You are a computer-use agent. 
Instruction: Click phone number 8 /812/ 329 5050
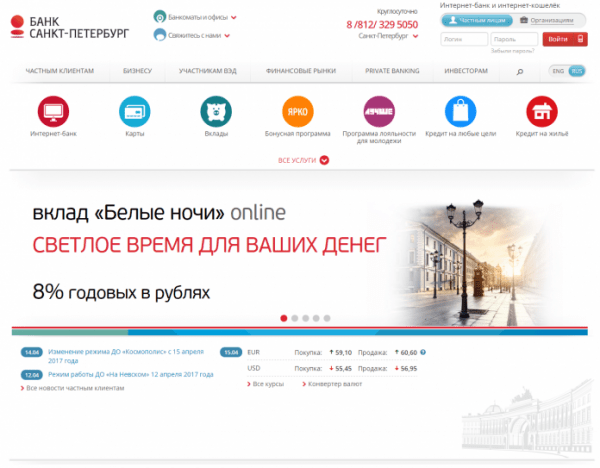coord(382,24)
